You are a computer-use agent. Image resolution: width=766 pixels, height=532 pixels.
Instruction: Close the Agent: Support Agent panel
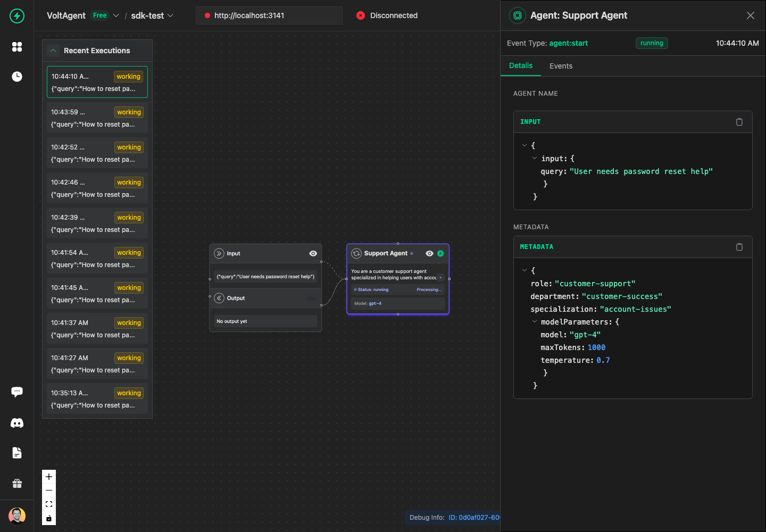[x=751, y=15]
